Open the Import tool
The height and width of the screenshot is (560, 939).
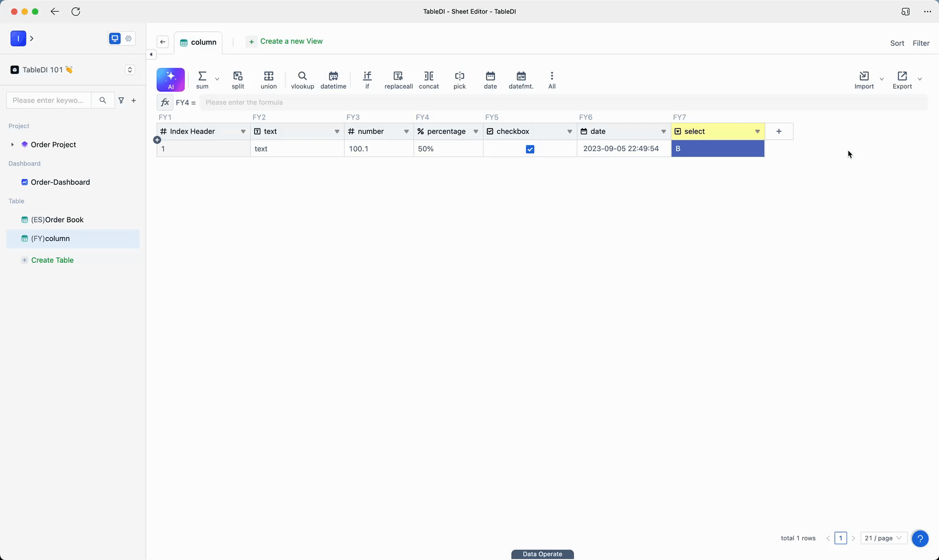pos(864,80)
